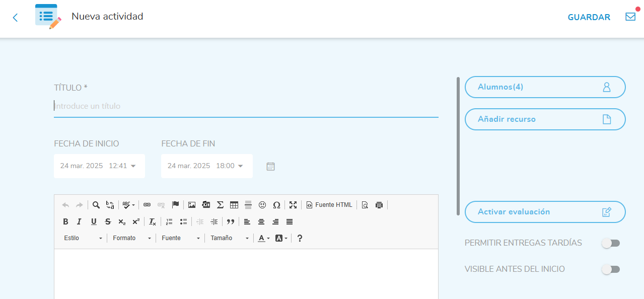Screen dimensions: 644x299
Task: Insert an image in the editor
Action: [192, 205]
